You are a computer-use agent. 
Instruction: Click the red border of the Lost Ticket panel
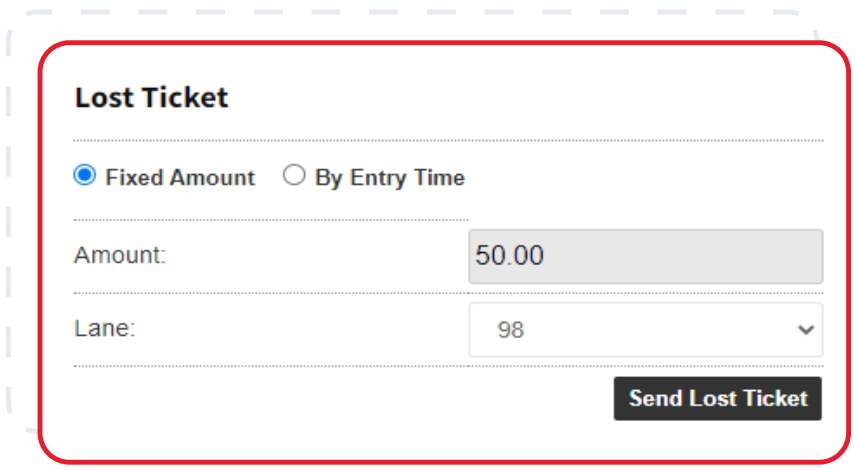40,250
